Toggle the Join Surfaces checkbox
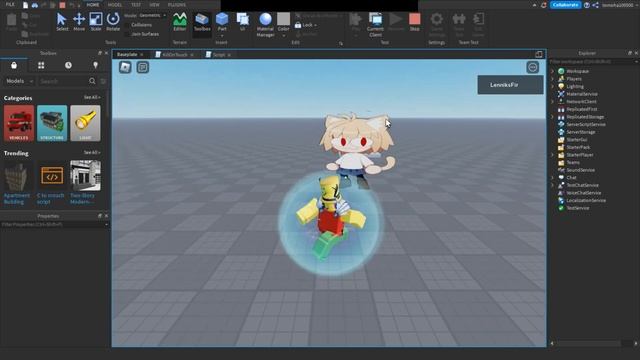The height and width of the screenshot is (360, 640). (127, 34)
